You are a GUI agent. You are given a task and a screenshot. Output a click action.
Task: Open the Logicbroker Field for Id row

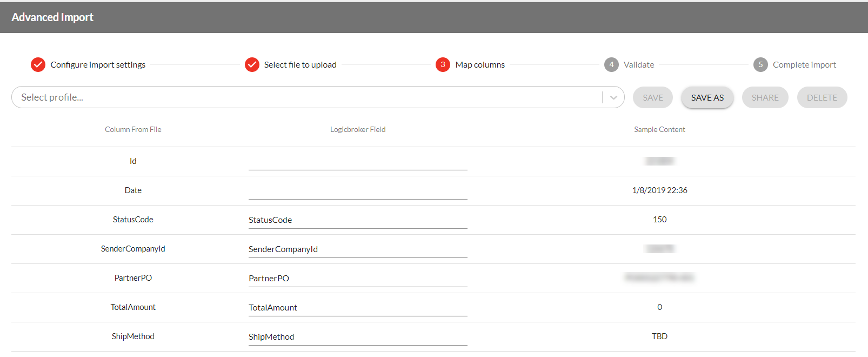click(357, 162)
